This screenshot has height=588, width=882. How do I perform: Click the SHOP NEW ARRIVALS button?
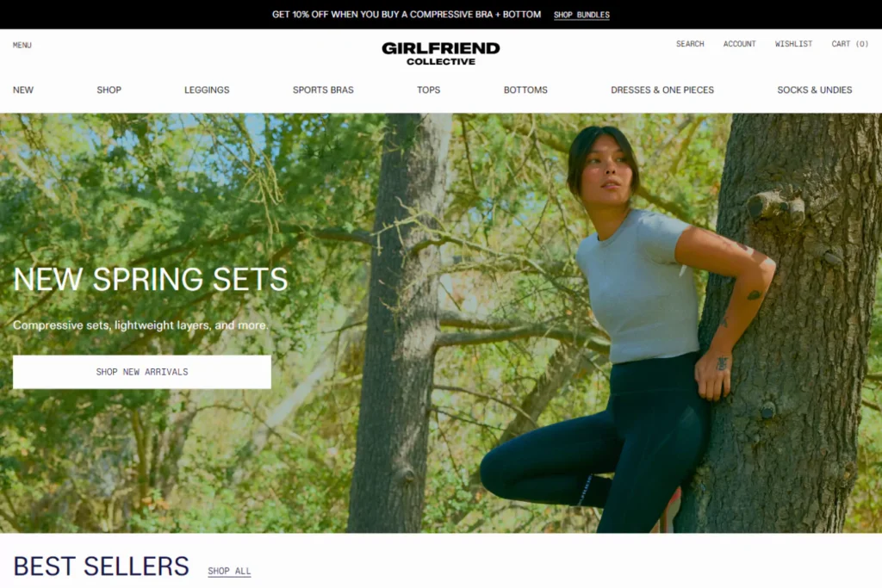point(142,372)
